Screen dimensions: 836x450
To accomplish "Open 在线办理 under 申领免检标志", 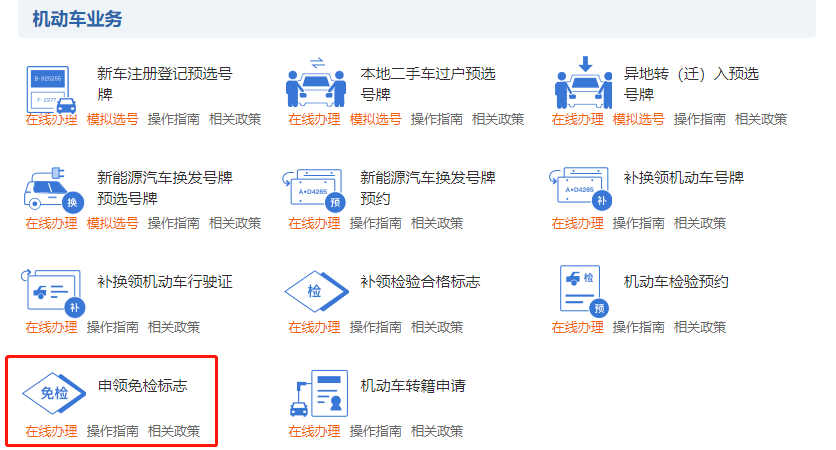I will 51,431.
